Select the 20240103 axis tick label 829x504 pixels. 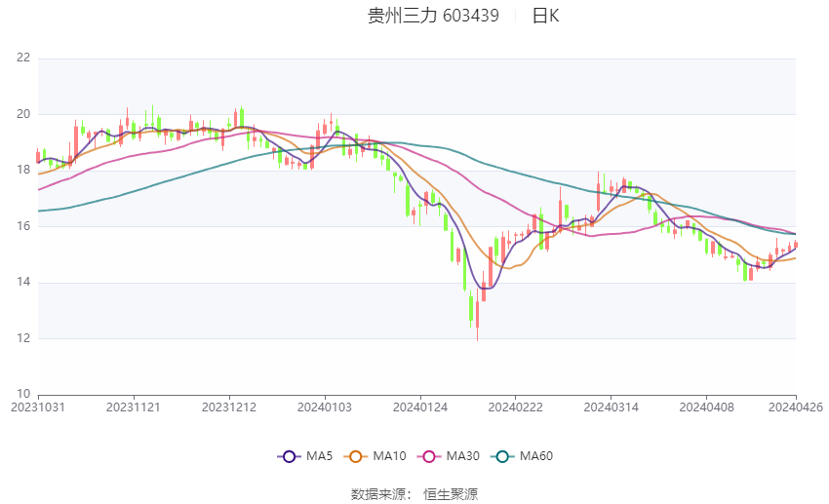325,407
